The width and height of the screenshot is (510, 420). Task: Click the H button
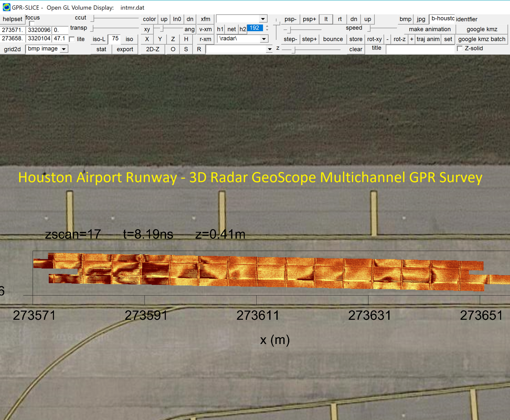pos(186,39)
